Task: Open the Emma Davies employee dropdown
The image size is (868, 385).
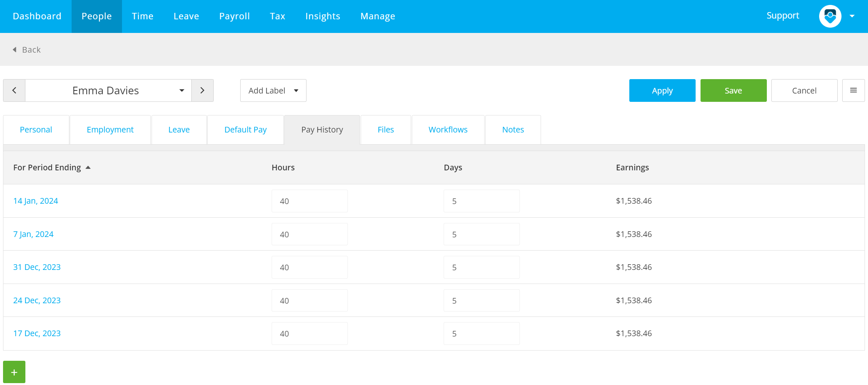Action: [x=108, y=90]
